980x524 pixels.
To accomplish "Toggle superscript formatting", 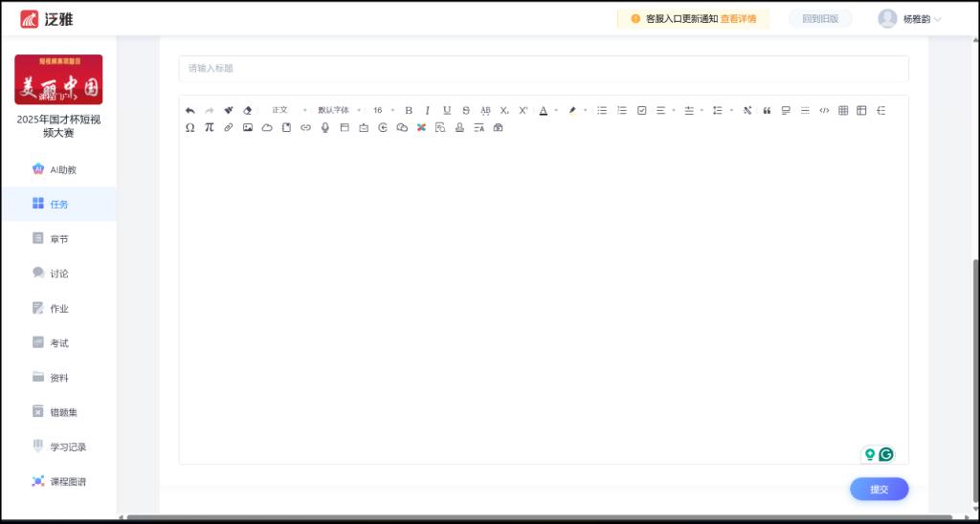I will coord(523,111).
